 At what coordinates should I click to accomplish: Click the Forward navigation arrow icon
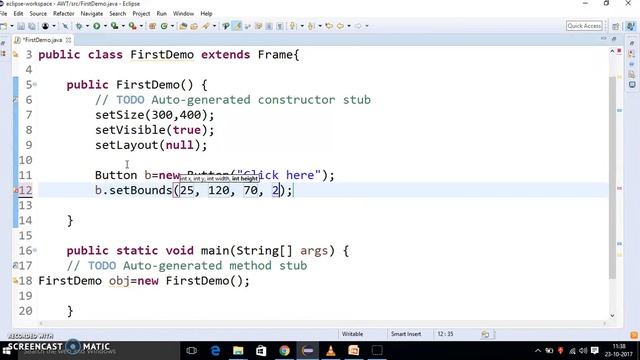point(358,26)
